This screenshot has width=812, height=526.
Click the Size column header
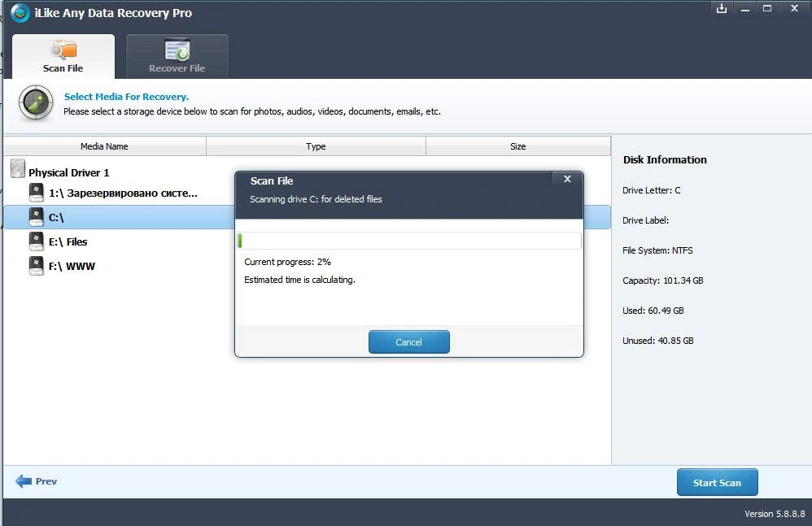click(x=517, y=146)
